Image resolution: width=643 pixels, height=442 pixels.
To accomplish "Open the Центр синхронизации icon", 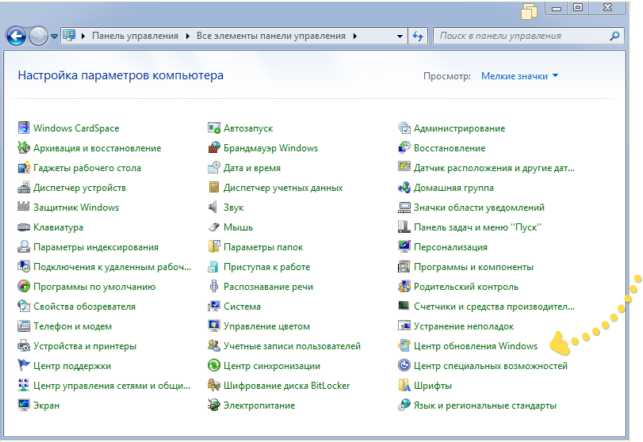I will [x=214, y=365].
